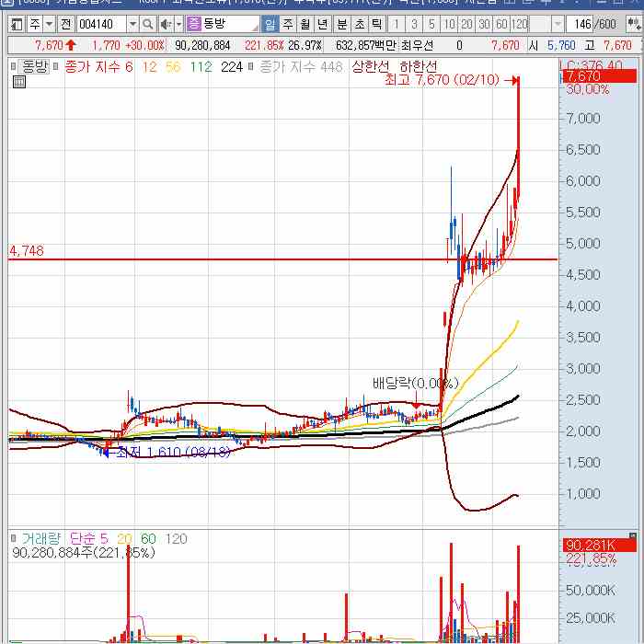The width and height of the screenshot is (644, 644).
Task: Switch to 초 second chart period
Action: (360, 24)
